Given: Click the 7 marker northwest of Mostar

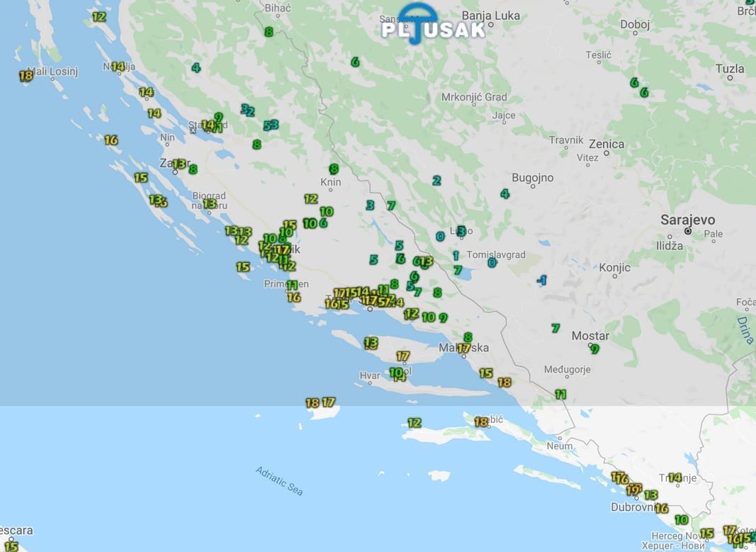Looking at the screenshot, I should click(555, 328).
